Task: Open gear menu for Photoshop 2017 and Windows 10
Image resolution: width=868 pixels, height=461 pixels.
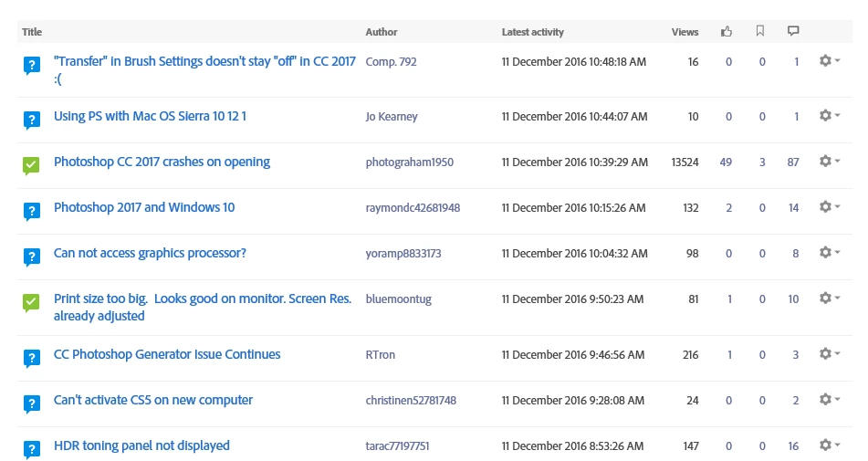Action: tap(830, 206)
